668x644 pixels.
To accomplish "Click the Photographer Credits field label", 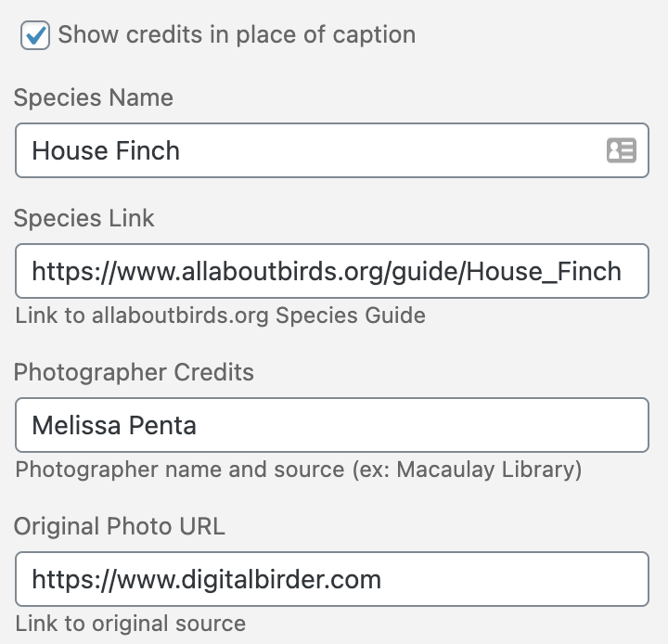I will [x=134, y=372].
